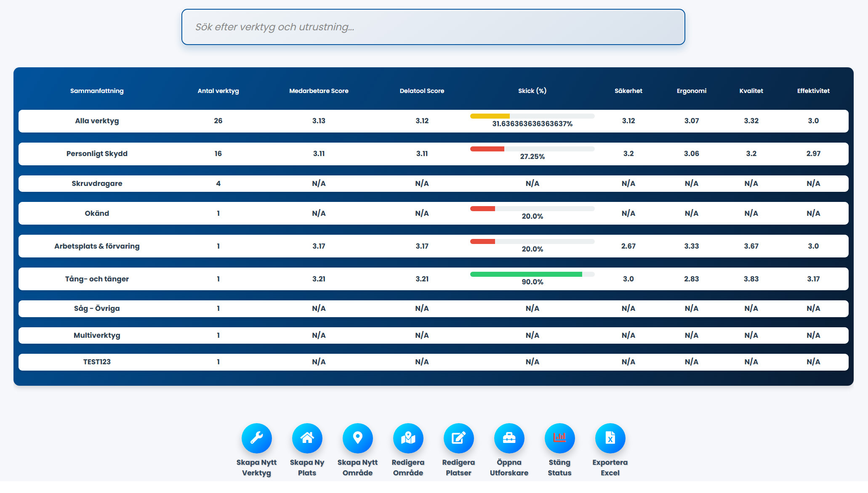Viewport: 868px width, 493px height.
Task: Open the Personligt Skydd category row
Action: pyautogui.click(x=97, y=154)
